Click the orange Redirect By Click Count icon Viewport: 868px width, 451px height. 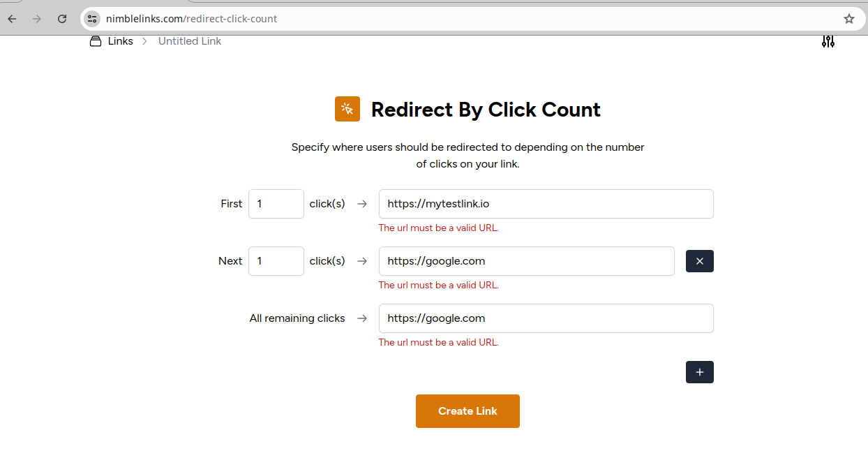coord(347,109)
